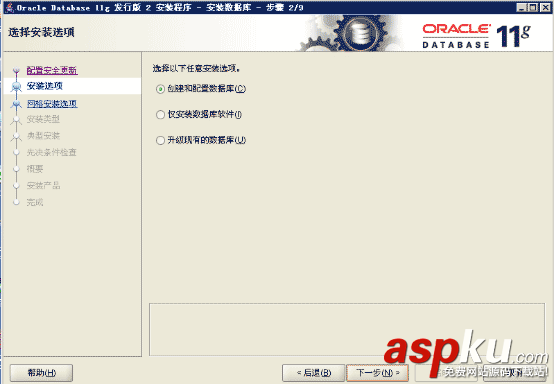
Task: Click the Oracle Database 11g logo
Action: pyautogui.click(x=476, y=36)
